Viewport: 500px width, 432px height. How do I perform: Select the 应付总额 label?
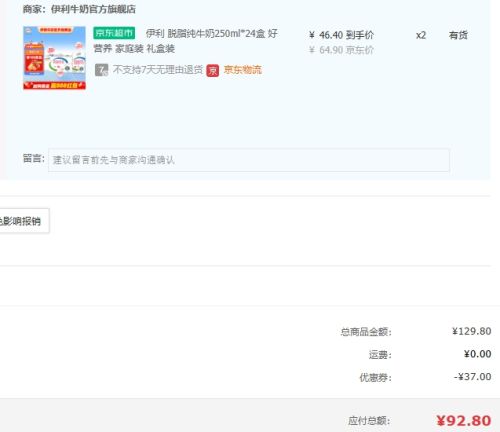[x=369, y=421]
